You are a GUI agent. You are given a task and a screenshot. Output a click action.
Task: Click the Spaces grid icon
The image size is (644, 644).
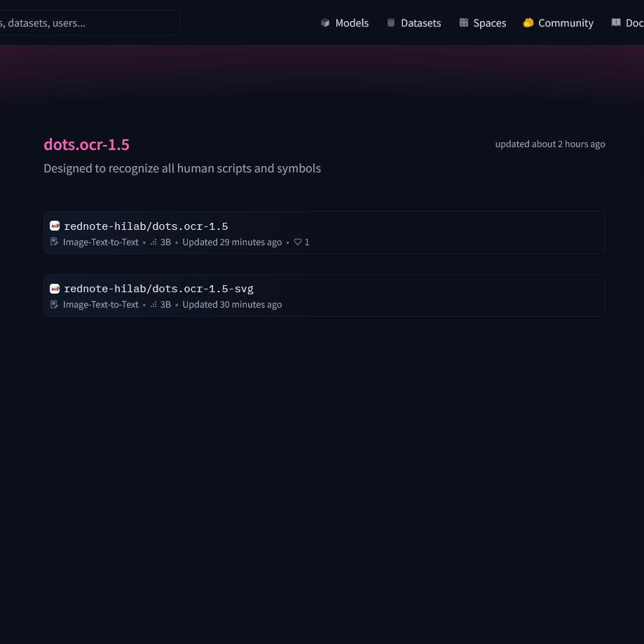click(464, 22)
